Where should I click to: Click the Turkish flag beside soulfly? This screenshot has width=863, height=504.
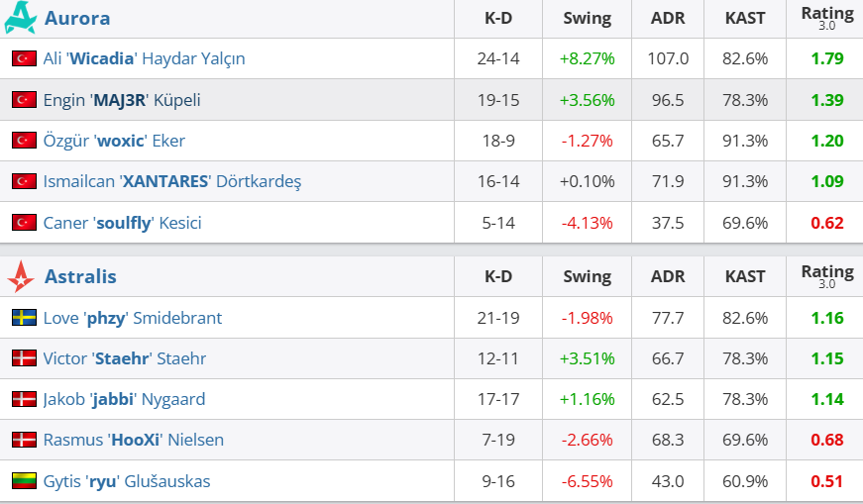(x=24, y=223)
